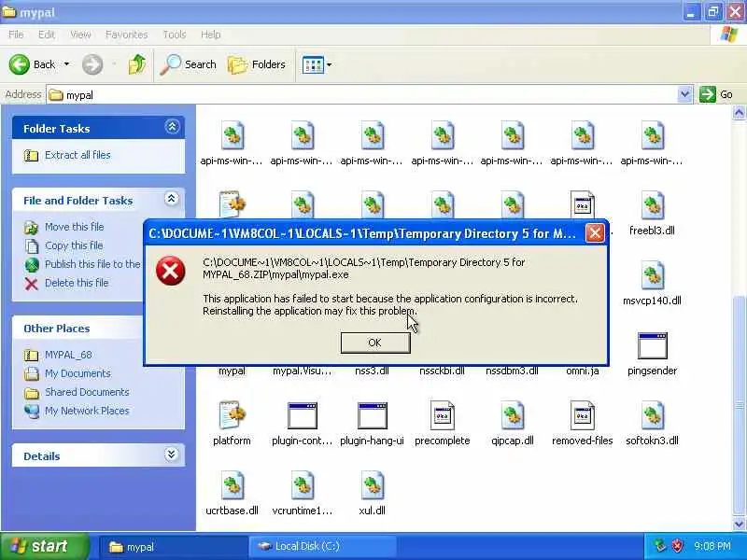
Task: Switch to Local Disk (C:) taskbar button
Action: (322, 546)
